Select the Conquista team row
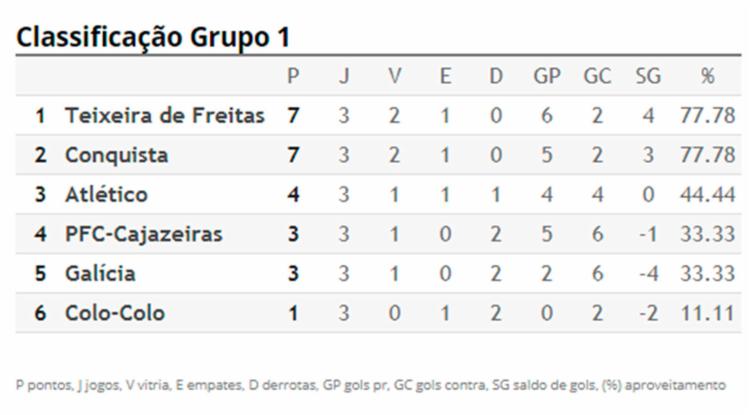Viewport: 750px width, 415px height. pos(378,155)
